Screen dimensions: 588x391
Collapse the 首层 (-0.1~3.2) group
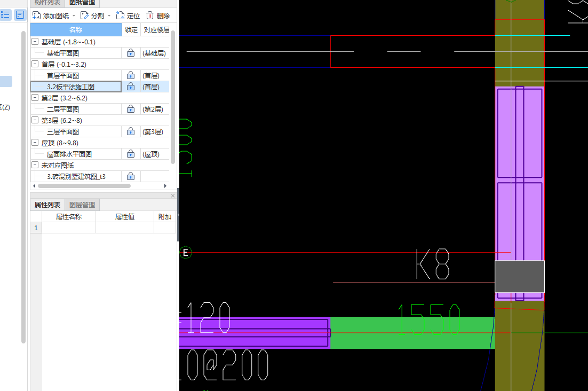[35, 64]
